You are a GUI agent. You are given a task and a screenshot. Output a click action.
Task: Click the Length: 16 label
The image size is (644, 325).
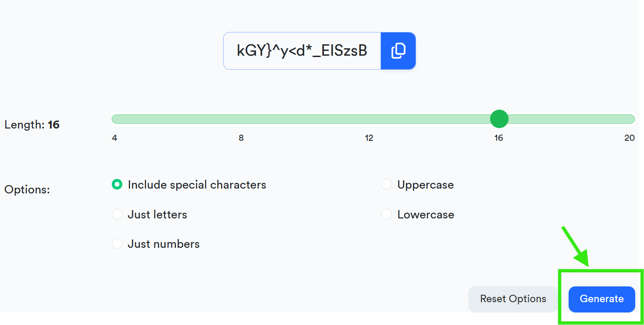click(x=32, y=125)
